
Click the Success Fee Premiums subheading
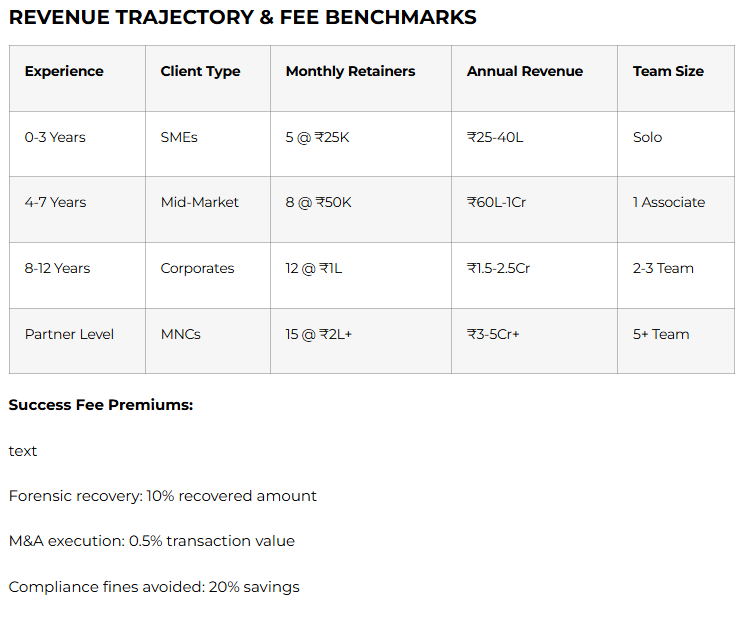click(100, 405)
